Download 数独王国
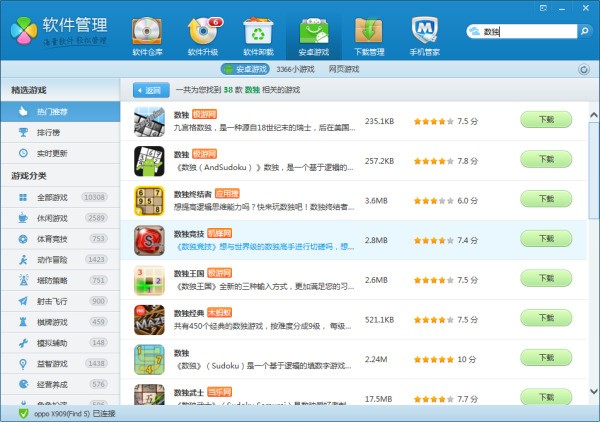The width and height of the screenshot is (600, 422). [x=546, y=278]
